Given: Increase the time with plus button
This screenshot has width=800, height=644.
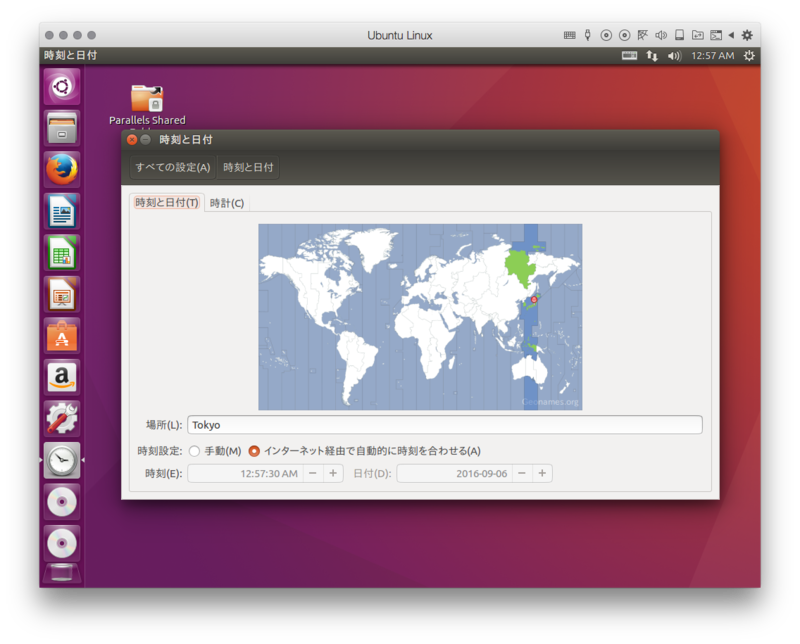Looking at the screenshot, I should point(333,474).
